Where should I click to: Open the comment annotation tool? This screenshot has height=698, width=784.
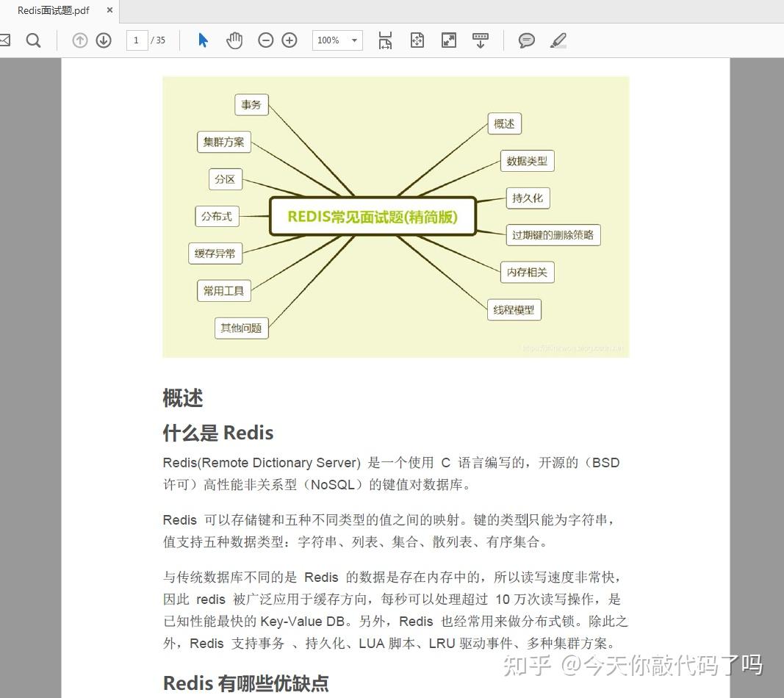526,40
